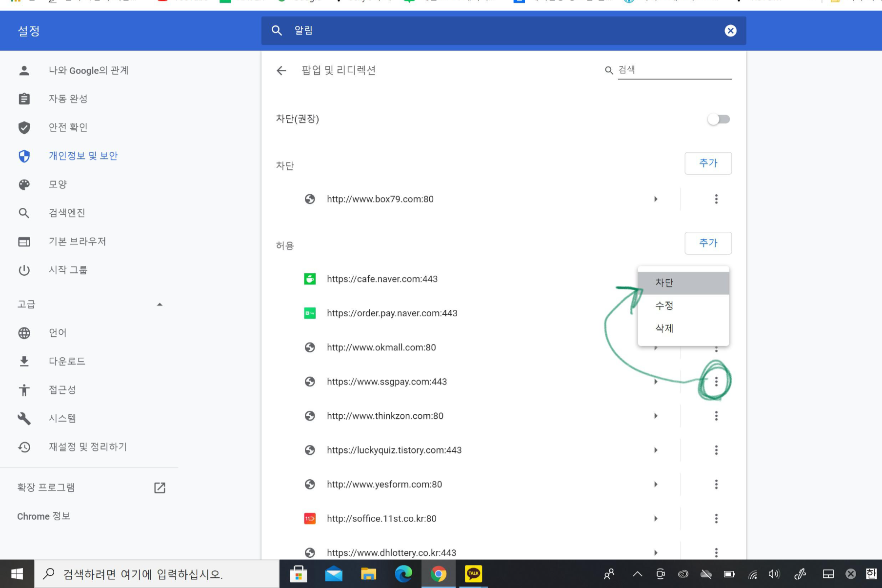
Task: Expand details arrow for soffice.11st.co.kr
Action: point(656,518)
